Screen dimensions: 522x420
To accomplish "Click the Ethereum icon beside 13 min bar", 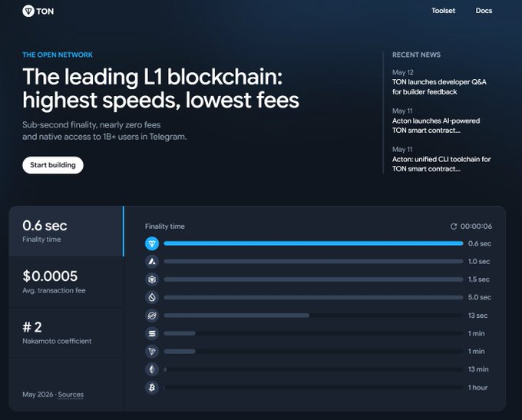I will [152, 369].
